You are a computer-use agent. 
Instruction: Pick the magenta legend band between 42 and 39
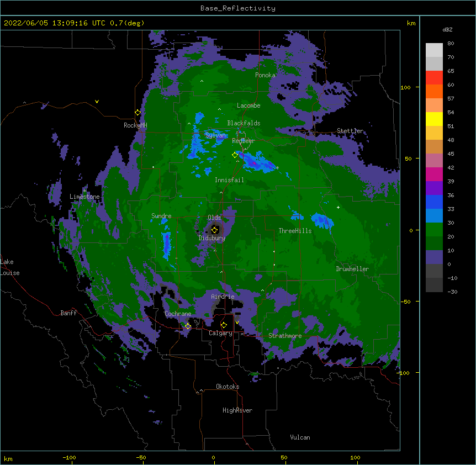(x=434, y=174)
